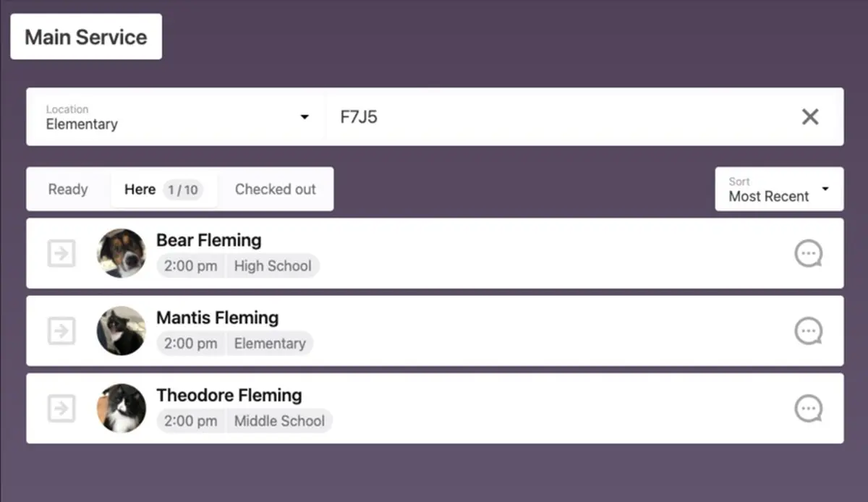Screen dimensions: 868x502
Task: Select the Here tab
Action: pos(163,190)
